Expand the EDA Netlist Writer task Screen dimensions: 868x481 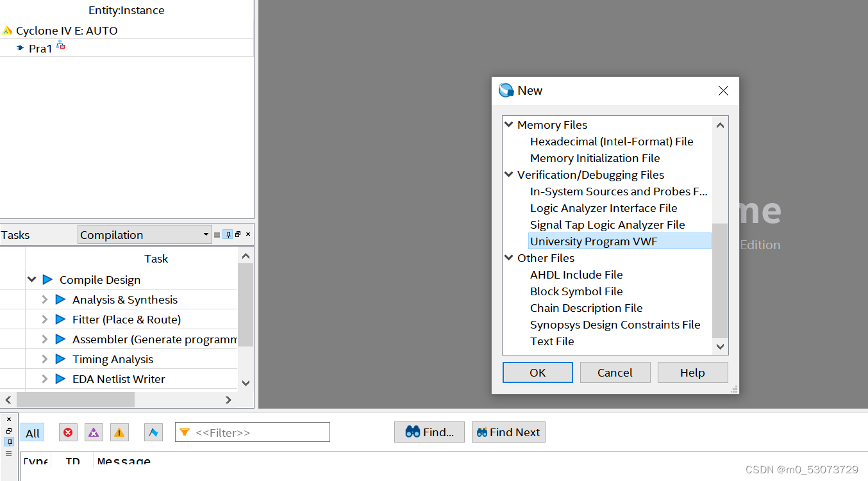click(44, 379)
